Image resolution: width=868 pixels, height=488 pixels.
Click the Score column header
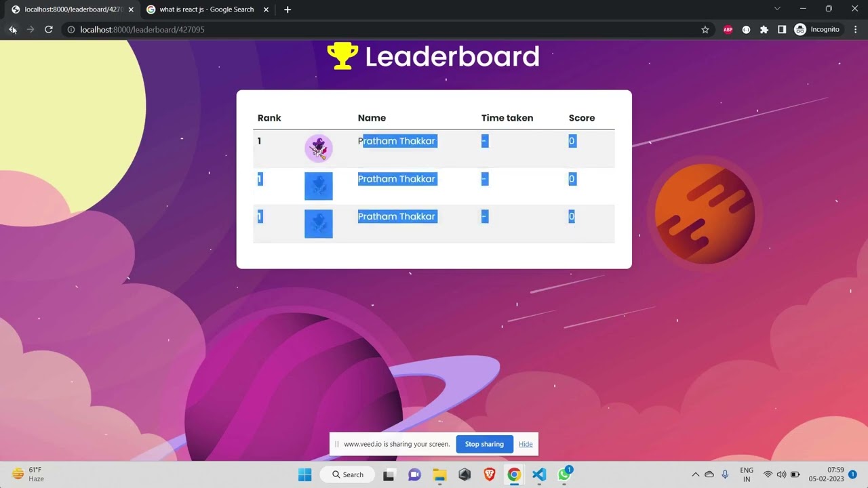pyautogui.click(x=582, y=118)
